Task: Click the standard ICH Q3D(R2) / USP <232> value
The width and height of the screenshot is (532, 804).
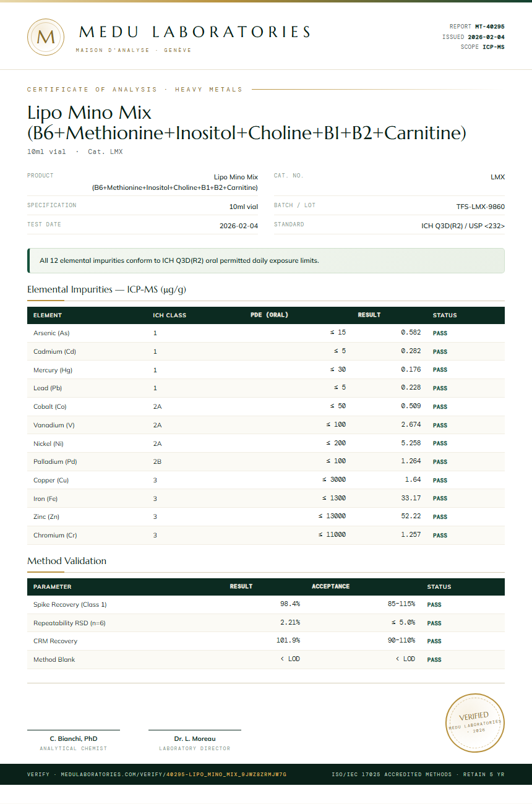Action: click(x=463, y=226)
